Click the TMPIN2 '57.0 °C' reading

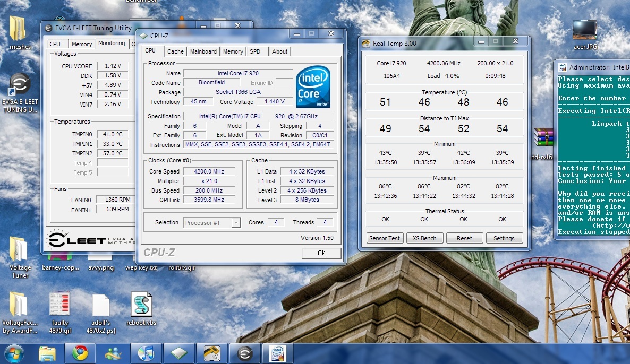click(x=113, y=153)
